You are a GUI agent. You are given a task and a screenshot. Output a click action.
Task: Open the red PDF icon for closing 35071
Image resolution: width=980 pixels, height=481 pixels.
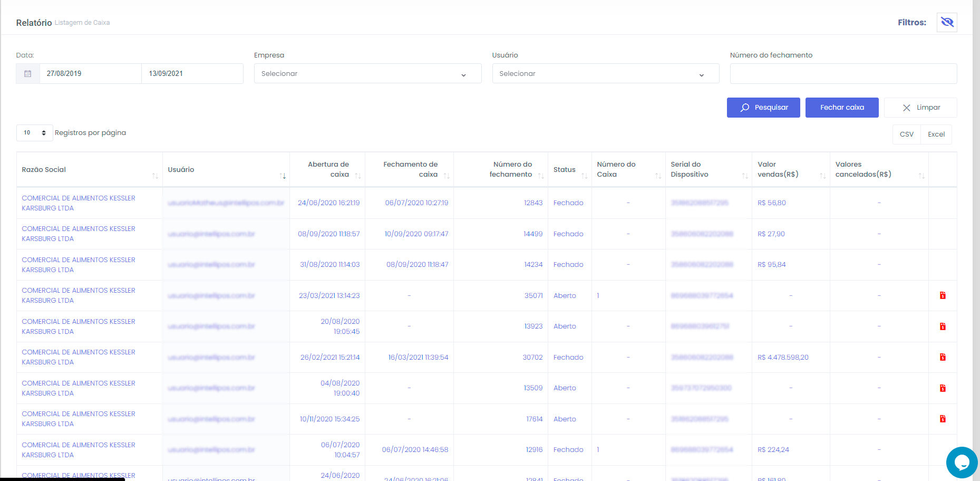pos(943,295)
